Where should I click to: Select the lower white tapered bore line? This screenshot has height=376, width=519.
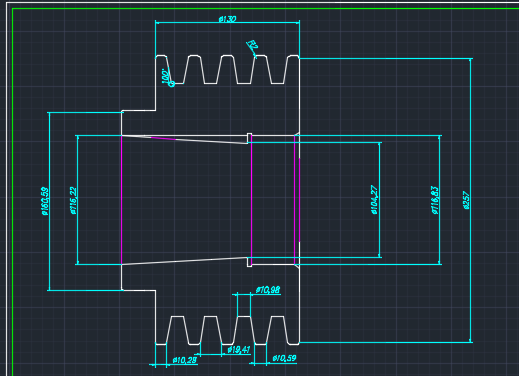point(184,261)
